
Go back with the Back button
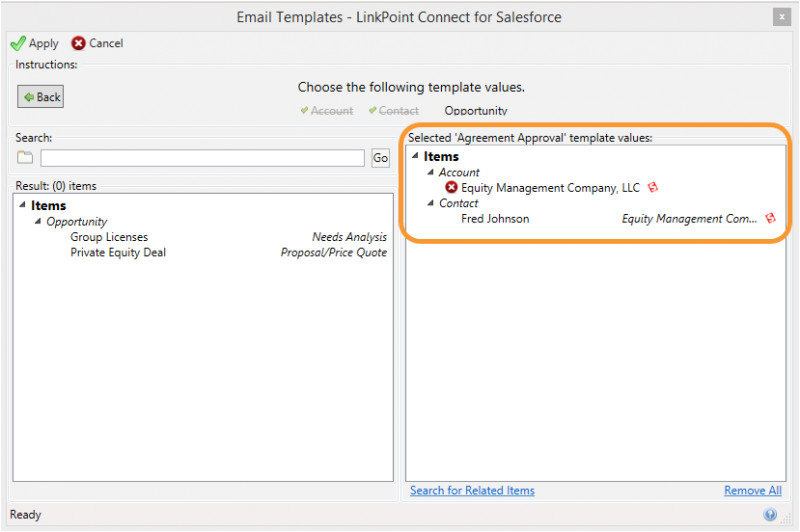(x=41, y=96)
